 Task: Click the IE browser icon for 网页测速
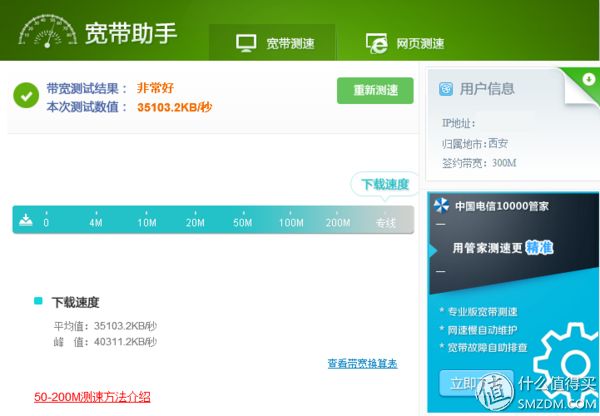[376, 43]
